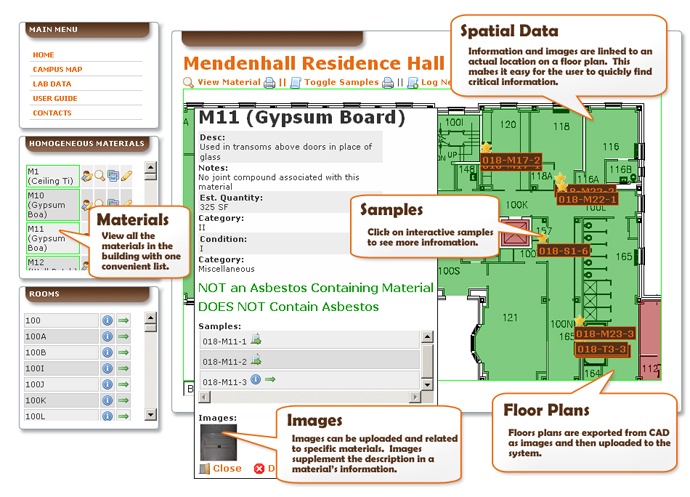Click the magnifier icon in M1 row
The width and height of the screenshot is (690, 497).
[100, 176]
